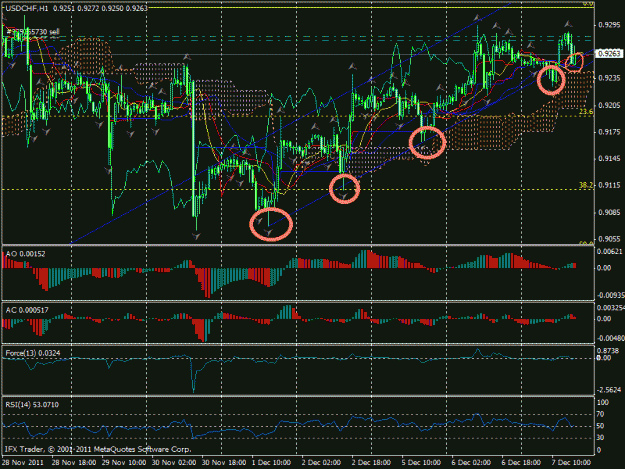Click the Force(13) 0.0324 indicator label

33,353
